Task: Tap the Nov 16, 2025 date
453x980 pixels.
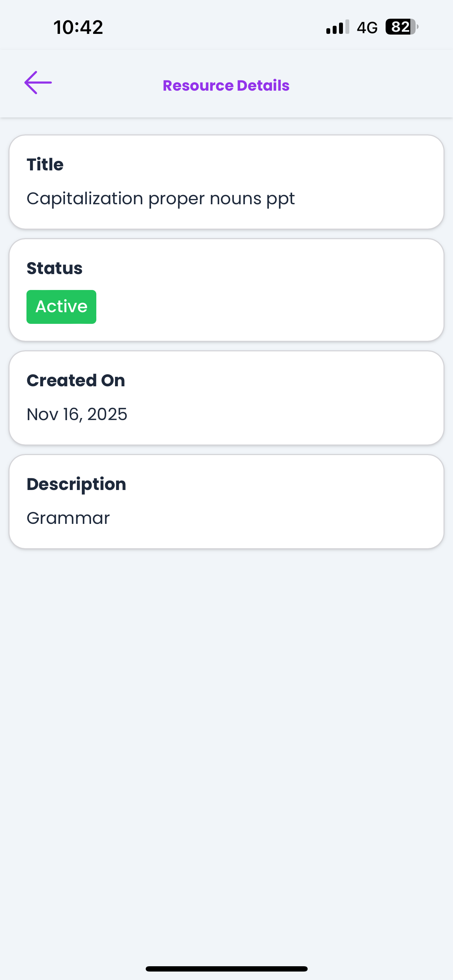Action: pyautogui.click(x=77, y=414)
